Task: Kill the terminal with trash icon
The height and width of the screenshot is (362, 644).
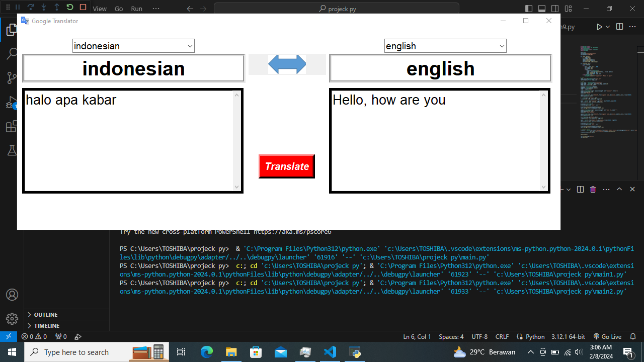Action: [x=593, y=189]
